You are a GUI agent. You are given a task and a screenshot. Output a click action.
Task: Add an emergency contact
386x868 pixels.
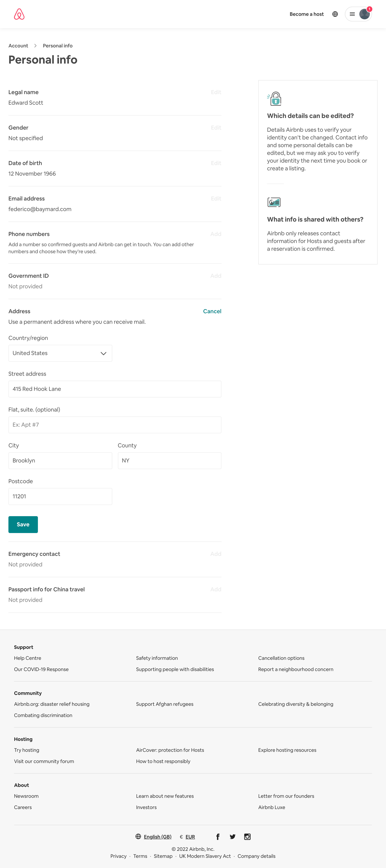216,554
